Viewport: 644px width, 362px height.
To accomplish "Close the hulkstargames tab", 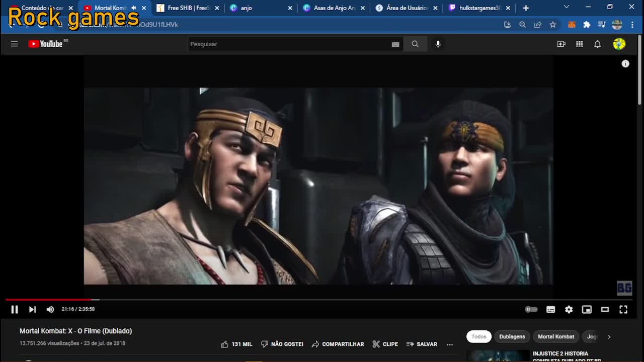I will (508, 8).
